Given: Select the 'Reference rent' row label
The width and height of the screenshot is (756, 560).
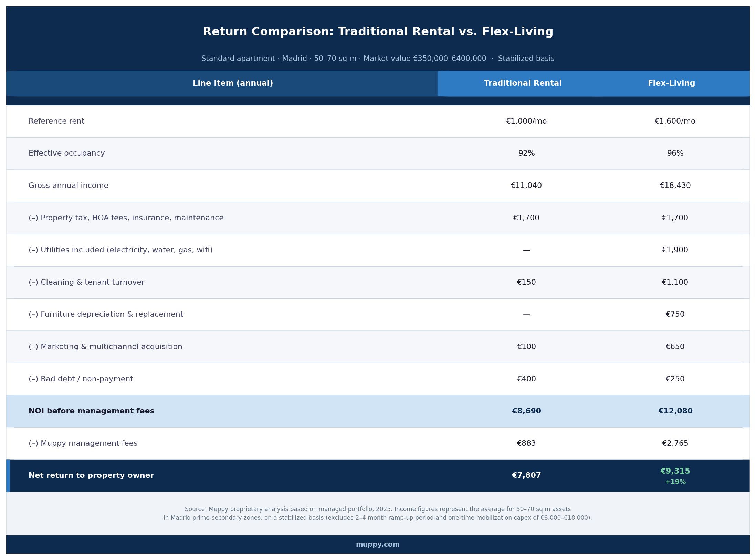Looking at the screenshot, I should coord(56,121).
